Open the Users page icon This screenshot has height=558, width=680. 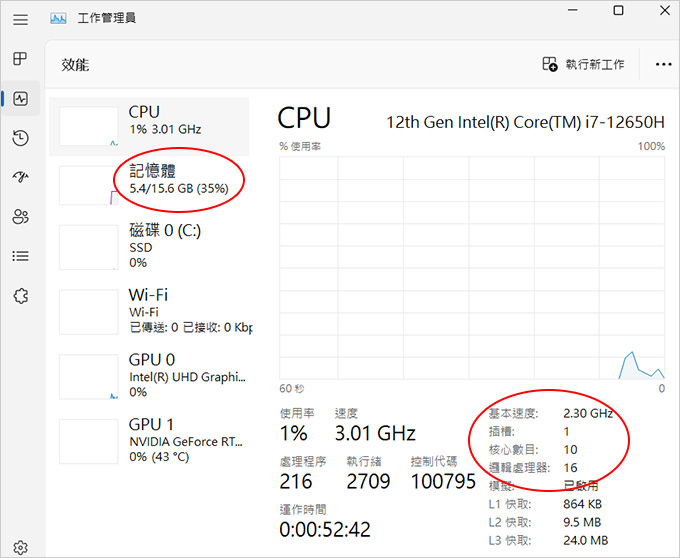20,216
